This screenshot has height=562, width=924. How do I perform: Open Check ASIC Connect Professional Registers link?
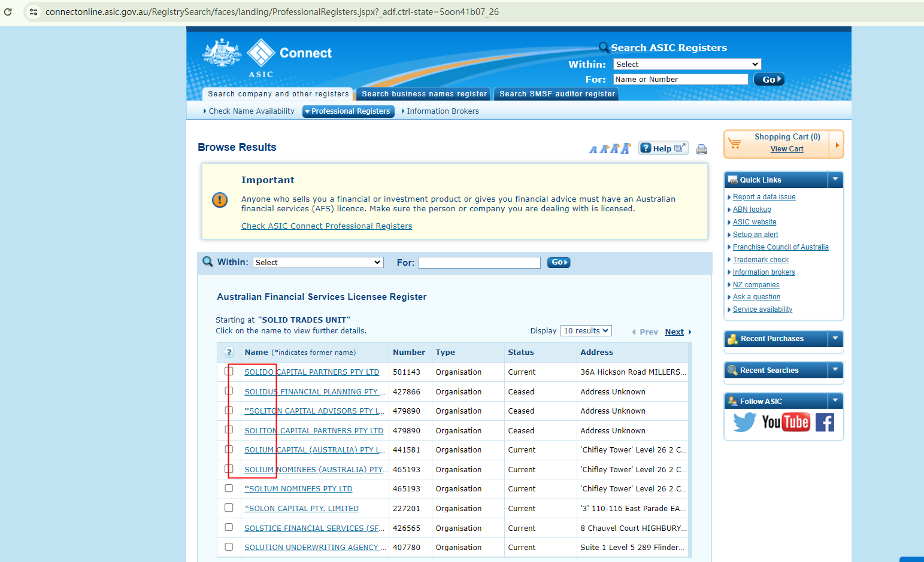[x=326, y=226]
